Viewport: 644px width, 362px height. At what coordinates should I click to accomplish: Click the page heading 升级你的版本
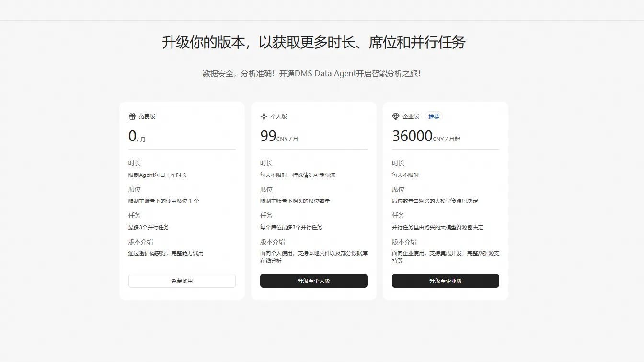(x=314, y=42)
